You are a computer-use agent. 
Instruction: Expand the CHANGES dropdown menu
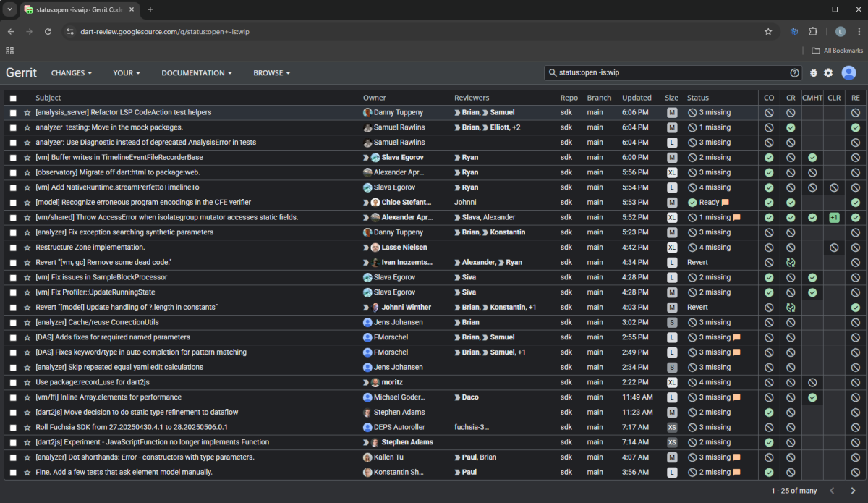[72, 73]
